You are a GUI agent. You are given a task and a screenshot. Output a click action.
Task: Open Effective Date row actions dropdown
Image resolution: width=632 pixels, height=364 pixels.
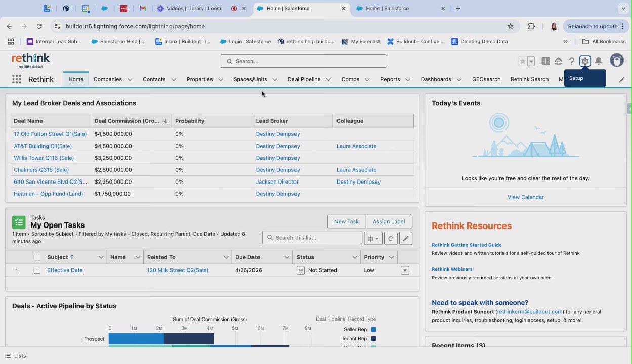coord(405,270)
